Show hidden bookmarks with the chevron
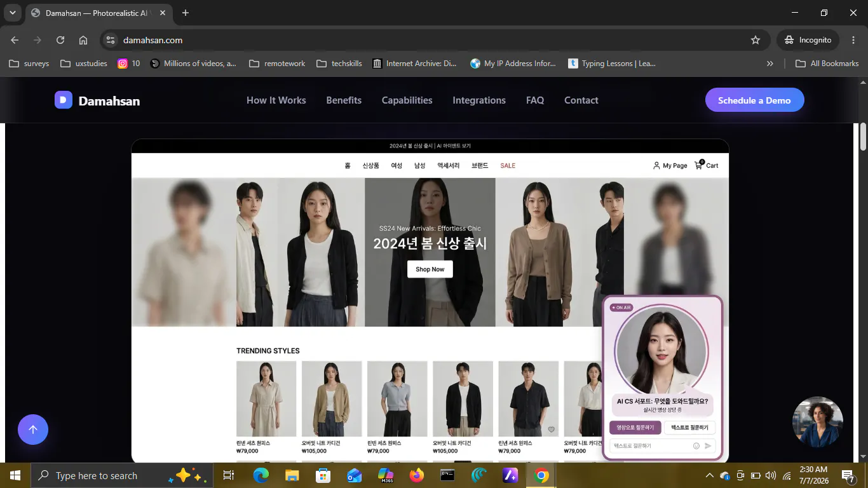This screenshot has width=868, height=488. pyautogui.click(x=770, y=64)
